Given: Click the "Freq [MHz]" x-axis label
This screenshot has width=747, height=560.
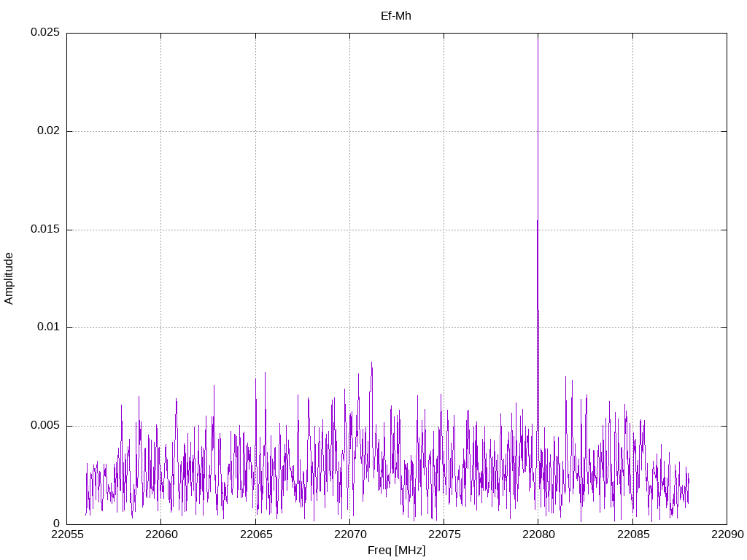Looking at the screenshot, I should click(396, 551).
